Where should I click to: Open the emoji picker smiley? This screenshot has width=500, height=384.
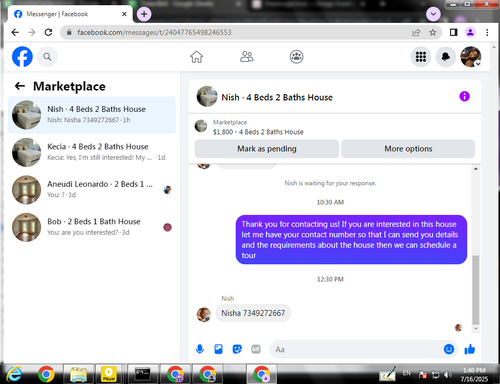[449, 349]
